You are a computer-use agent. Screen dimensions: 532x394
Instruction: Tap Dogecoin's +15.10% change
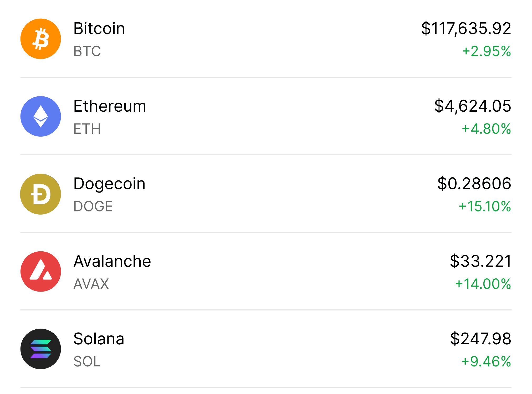coord(485,206)
